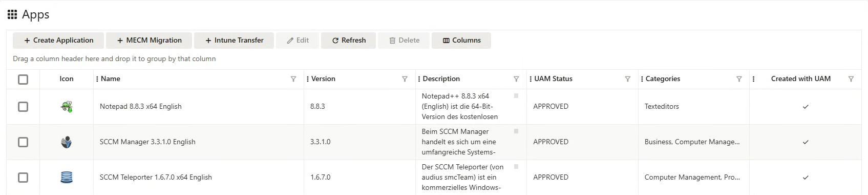Click the Texteditors category cell
This screenshot has height=195, width=868.
[x=662, y=107]
